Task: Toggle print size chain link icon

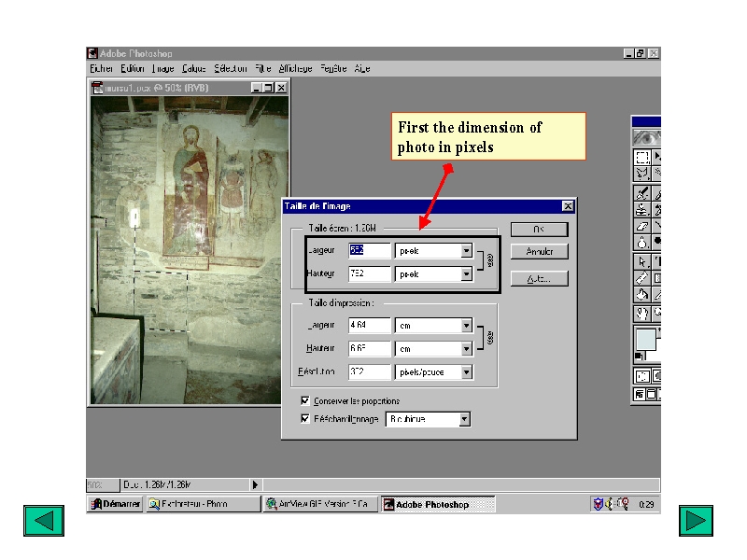Action: [x=490, y=337]
